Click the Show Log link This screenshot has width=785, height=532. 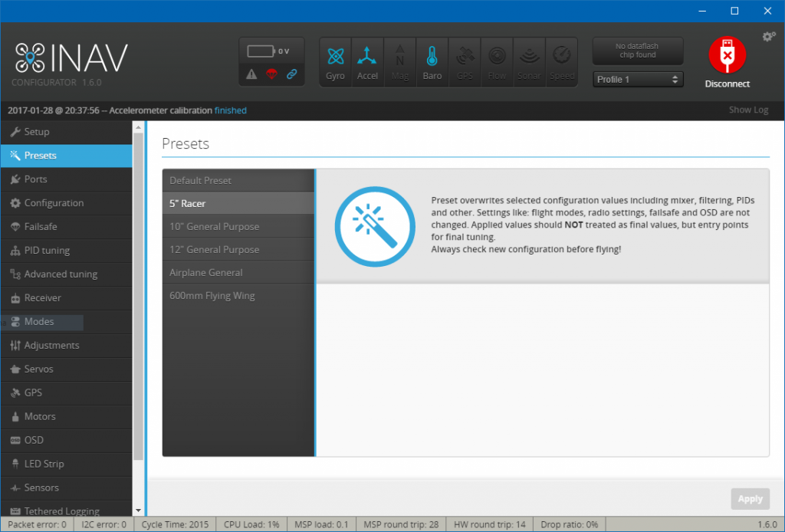click(747, 110)
